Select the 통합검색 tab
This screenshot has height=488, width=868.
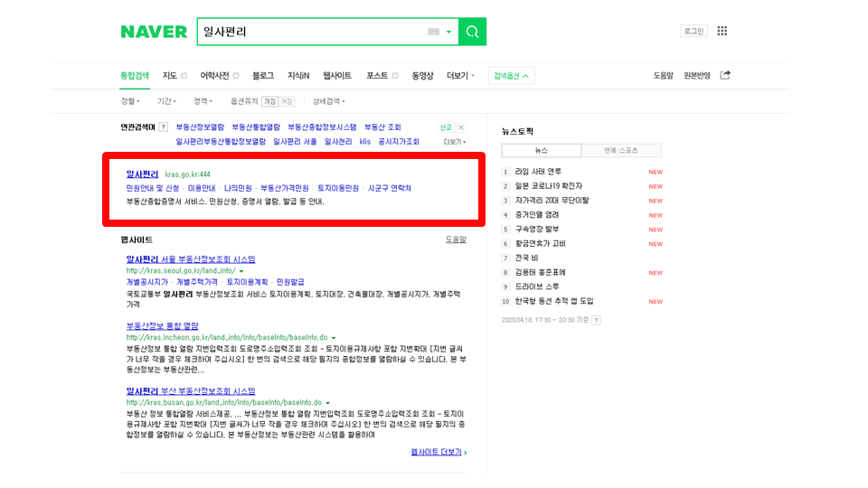pos(135,76)
